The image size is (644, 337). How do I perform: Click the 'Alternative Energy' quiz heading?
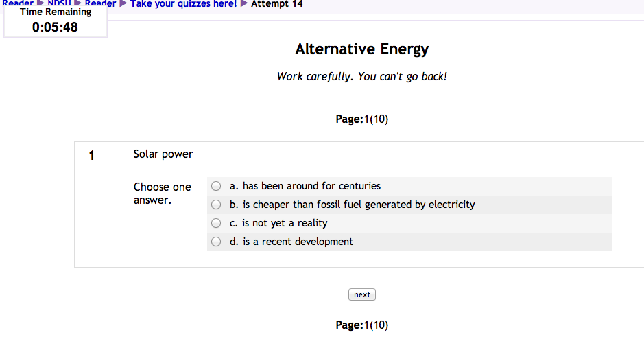tap(361, 49)
